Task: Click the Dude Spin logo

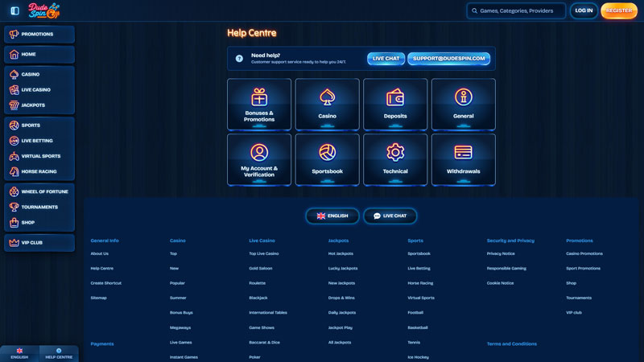Action: (x=44, y=10)
